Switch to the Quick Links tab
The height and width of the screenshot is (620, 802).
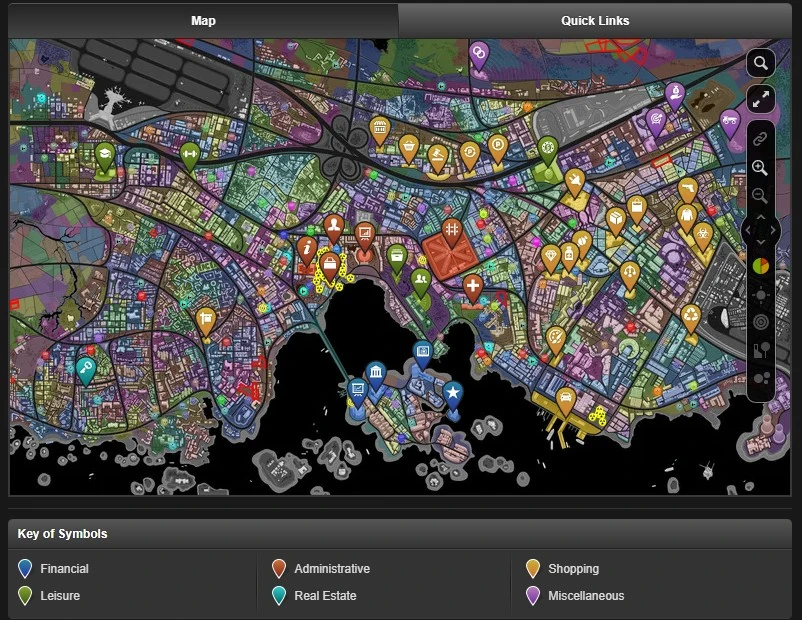(x=595, y=20)
